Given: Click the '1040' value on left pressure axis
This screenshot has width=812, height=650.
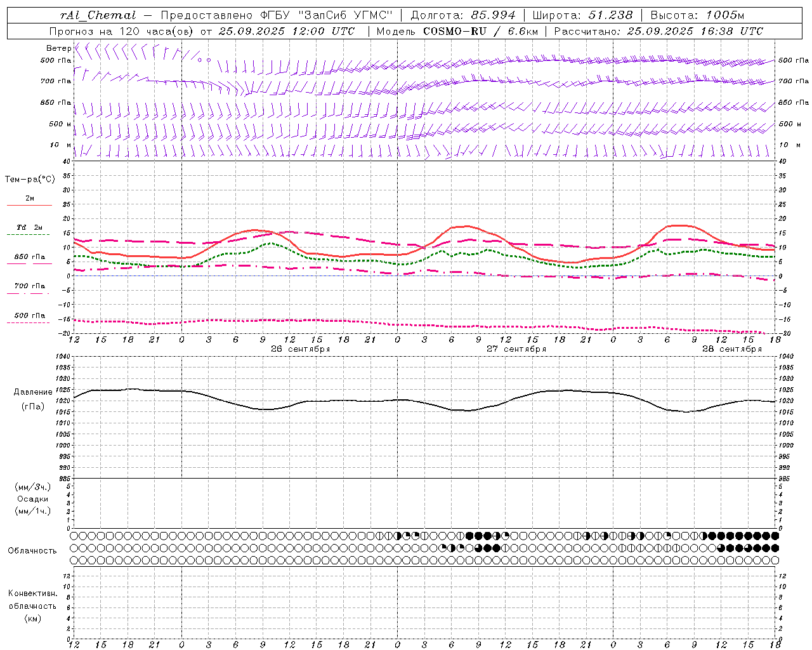Looking at the screenshot, I should (62, 357).
